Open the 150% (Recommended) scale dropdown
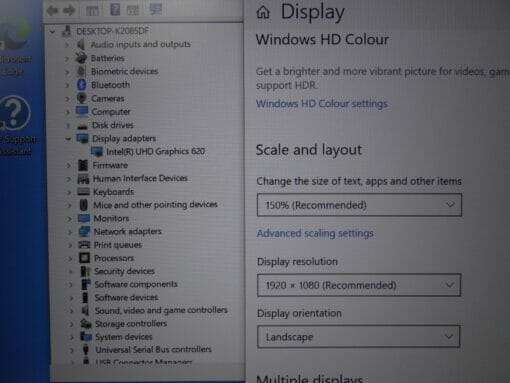The height and width of the screenshot is (383, 510). [x=359, y=205]
